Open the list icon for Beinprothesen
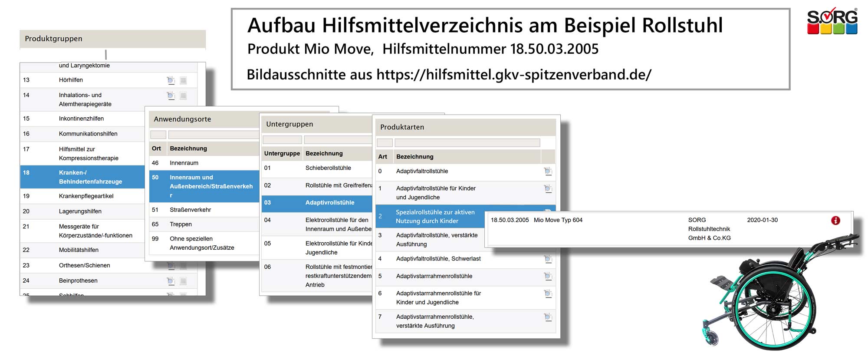868x363 pixels. click(183, 281)
